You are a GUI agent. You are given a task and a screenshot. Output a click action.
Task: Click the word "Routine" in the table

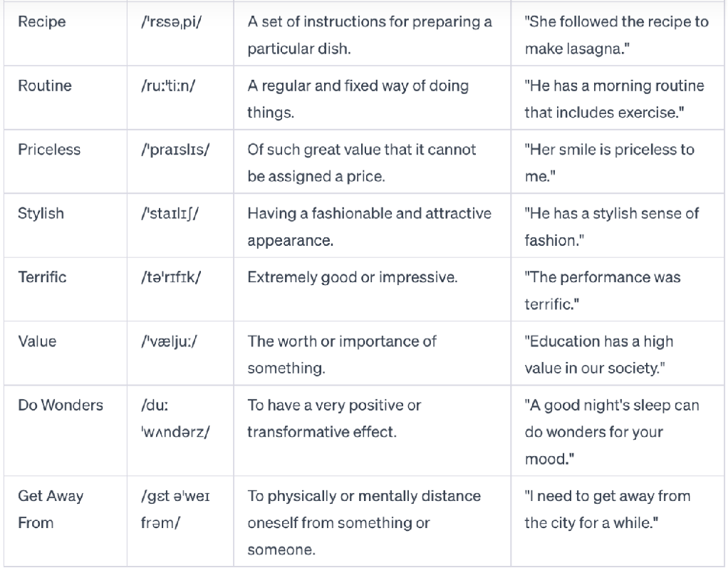44,86
